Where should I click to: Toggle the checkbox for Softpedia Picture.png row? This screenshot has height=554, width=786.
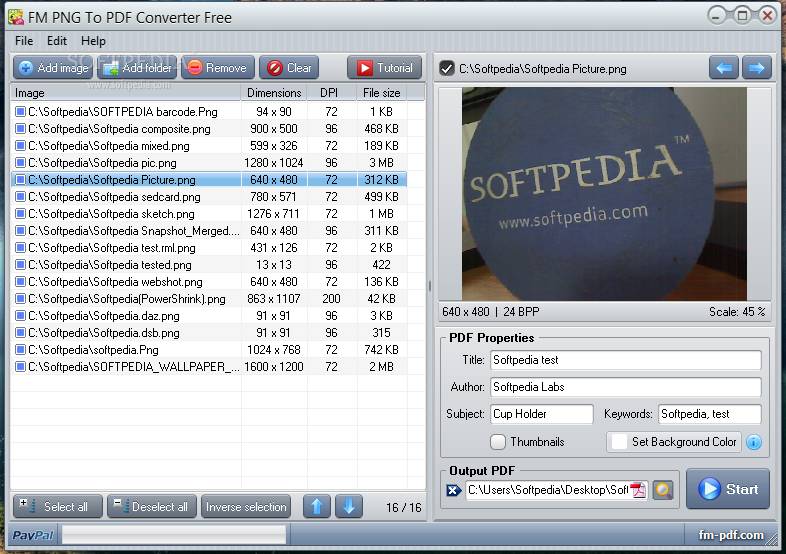[x=20, y=179]
